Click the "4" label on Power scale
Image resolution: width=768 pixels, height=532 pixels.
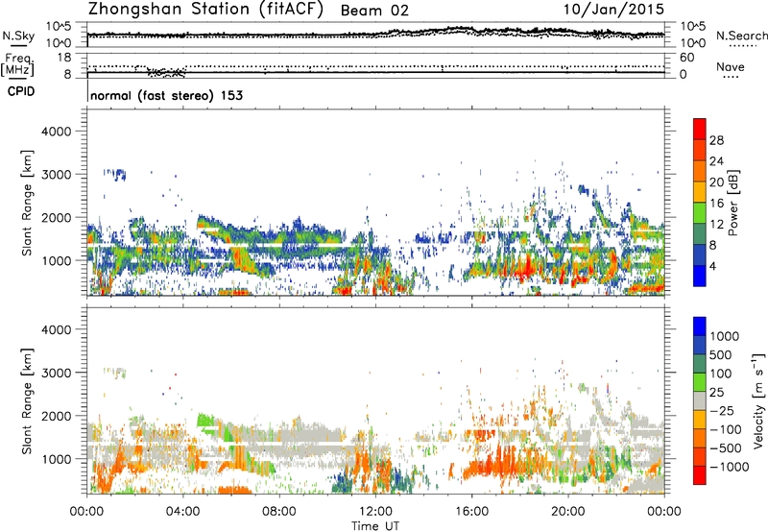coord(713,266)
